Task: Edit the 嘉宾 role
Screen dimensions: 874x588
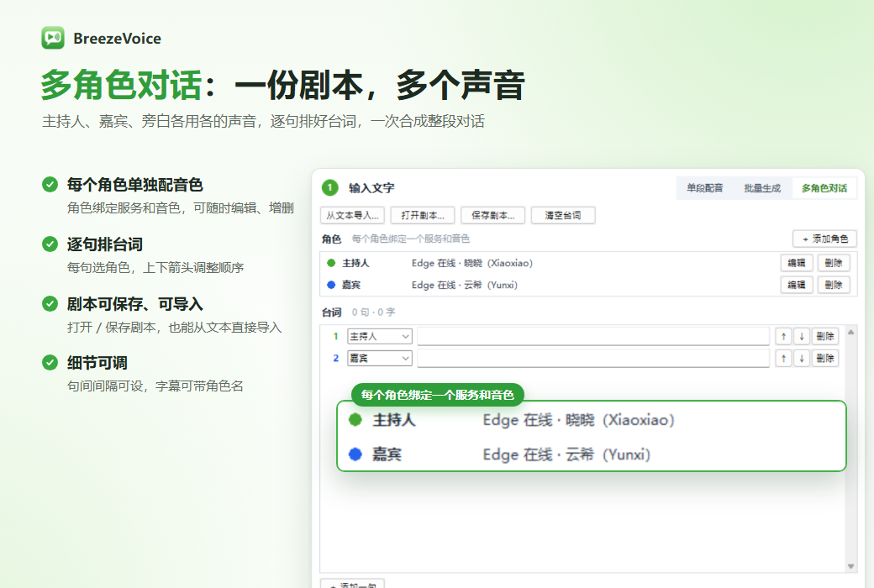Action: [797, 285]
